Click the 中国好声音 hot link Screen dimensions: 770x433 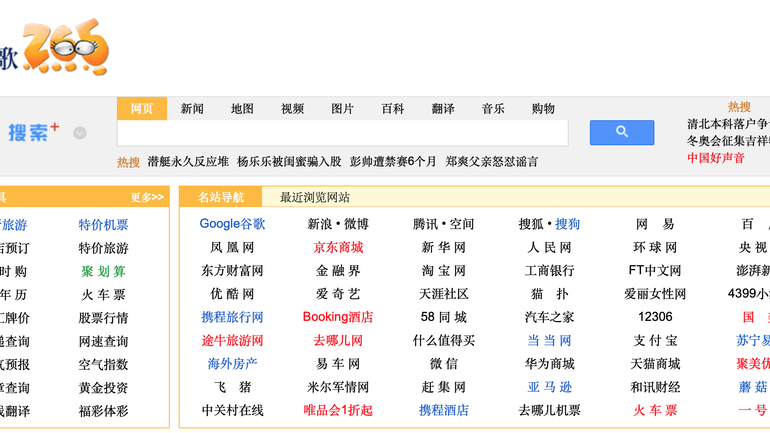pyautogui.click(x=715, y=158)
